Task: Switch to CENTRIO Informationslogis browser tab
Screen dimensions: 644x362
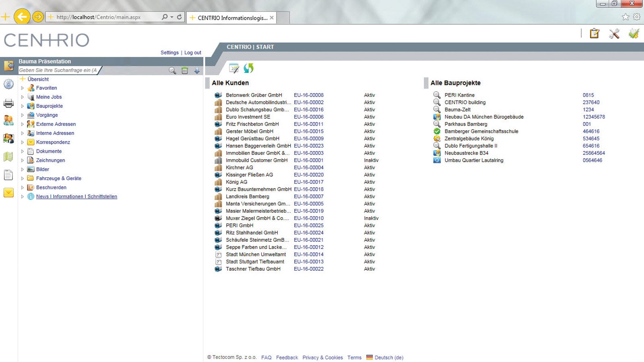Action: pyautogui.click(x=232, y=18)
